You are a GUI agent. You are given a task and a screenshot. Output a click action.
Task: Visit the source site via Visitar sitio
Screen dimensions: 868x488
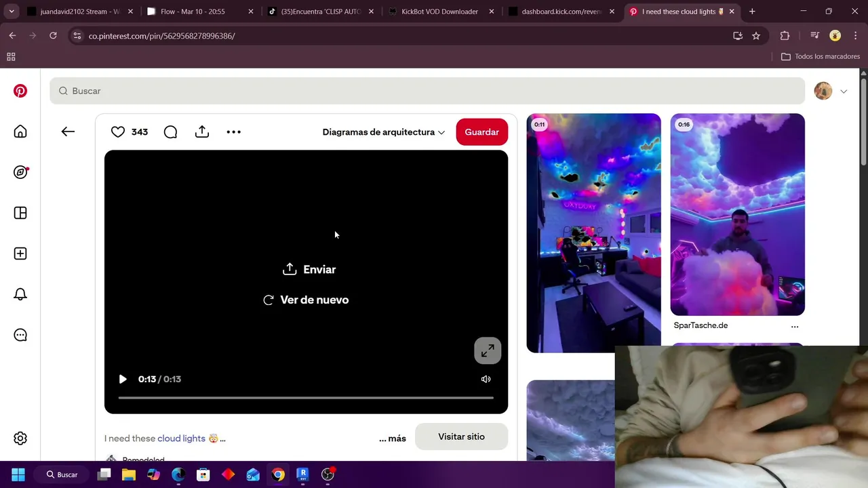coord(461,436)
